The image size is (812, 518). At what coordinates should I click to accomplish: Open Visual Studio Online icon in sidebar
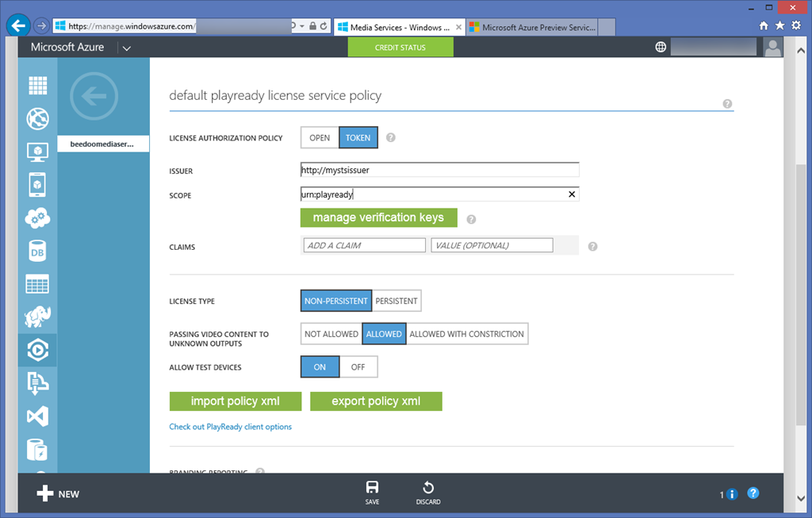(x=38, y=416)
